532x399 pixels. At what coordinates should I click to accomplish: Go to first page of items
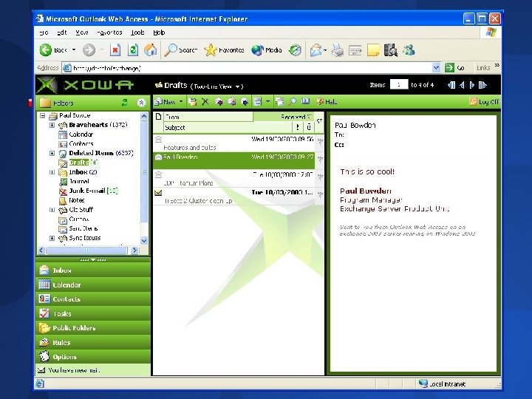(451, 85)
